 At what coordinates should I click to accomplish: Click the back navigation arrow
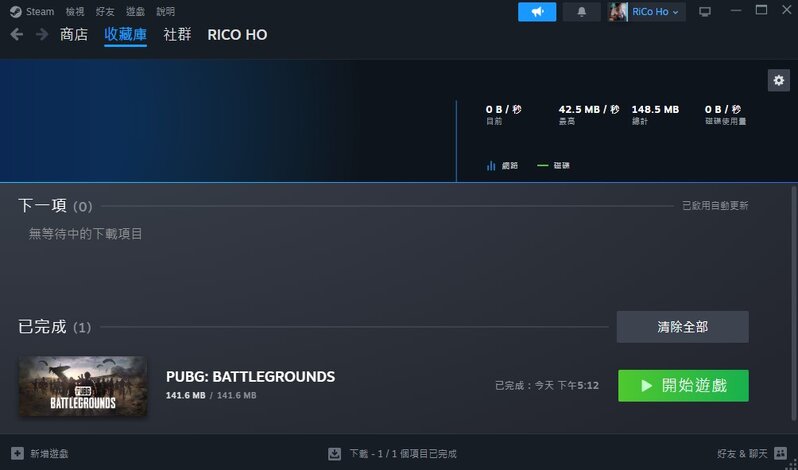tap(17, 35)
